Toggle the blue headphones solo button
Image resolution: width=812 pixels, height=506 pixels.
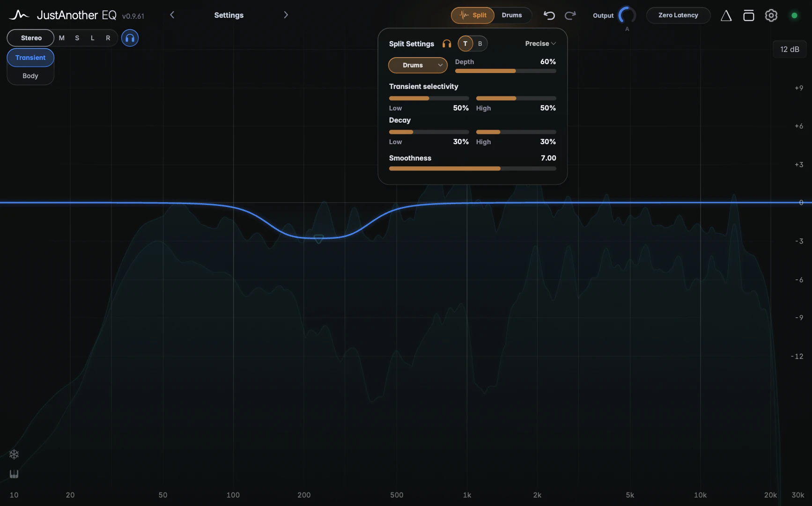[130, 38]
